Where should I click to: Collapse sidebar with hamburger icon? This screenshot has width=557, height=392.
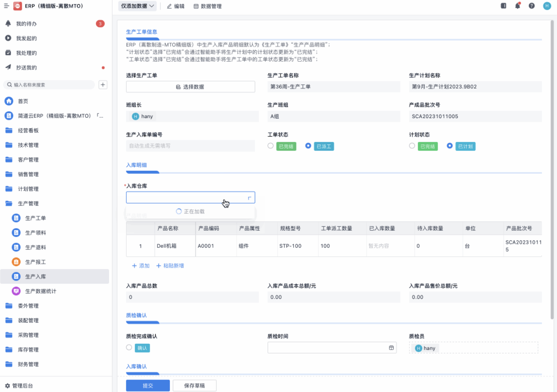pyautogui.click(x=6, y=6)
